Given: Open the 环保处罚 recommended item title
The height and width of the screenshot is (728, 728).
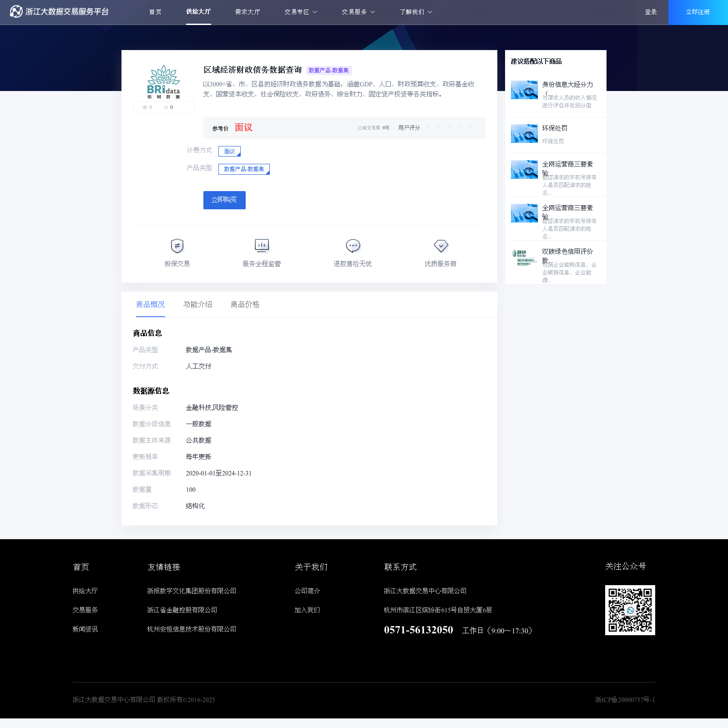Looking at the screenshot, I should 555,128.
